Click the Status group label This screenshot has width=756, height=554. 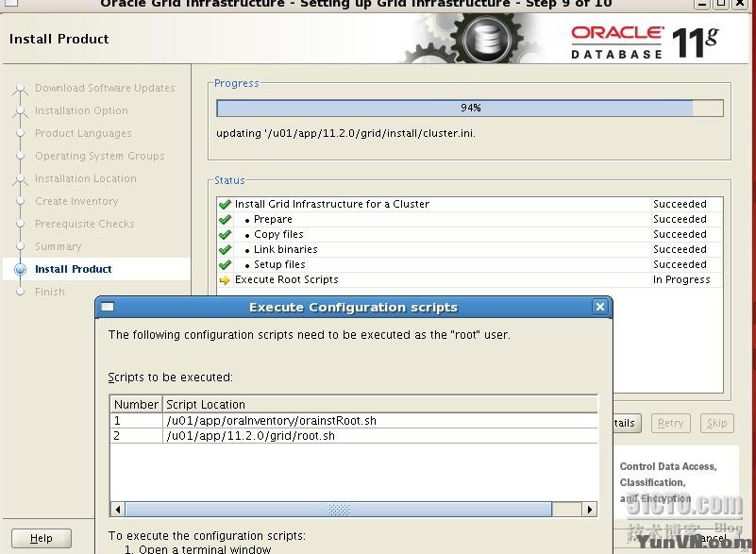229,180
